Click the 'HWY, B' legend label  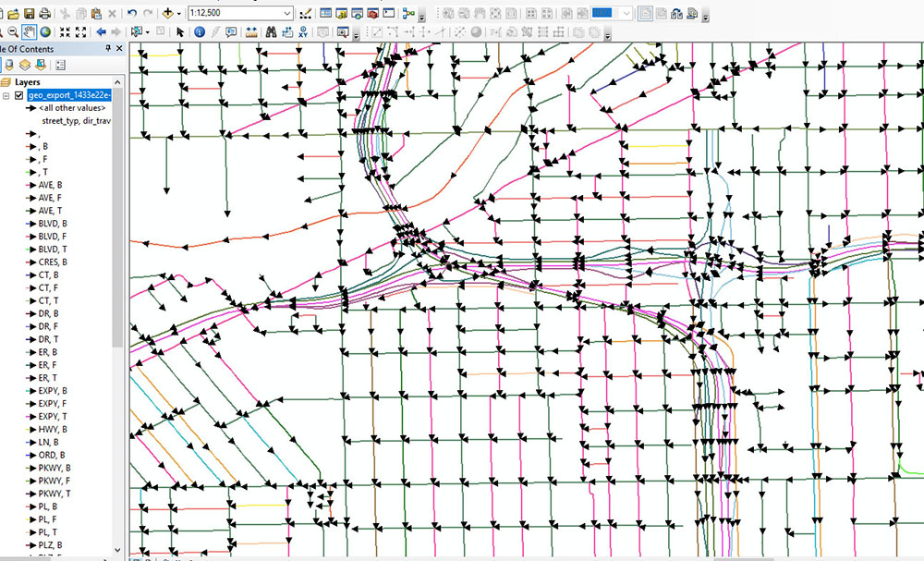click(x=53, y=429)
